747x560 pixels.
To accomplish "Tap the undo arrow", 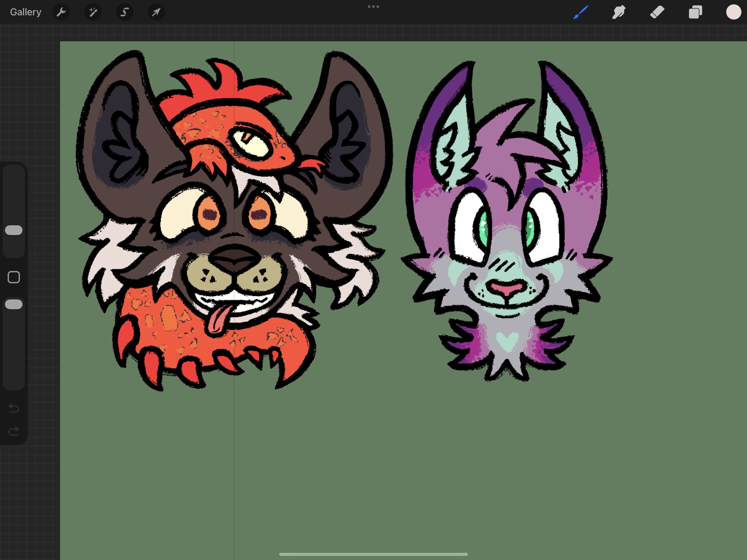I will coord(14,408).
